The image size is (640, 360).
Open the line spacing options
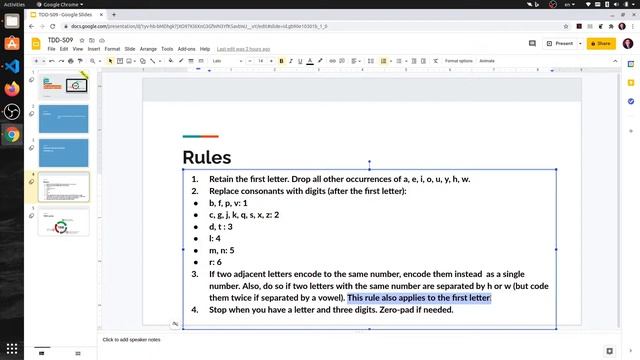[371, 61]
